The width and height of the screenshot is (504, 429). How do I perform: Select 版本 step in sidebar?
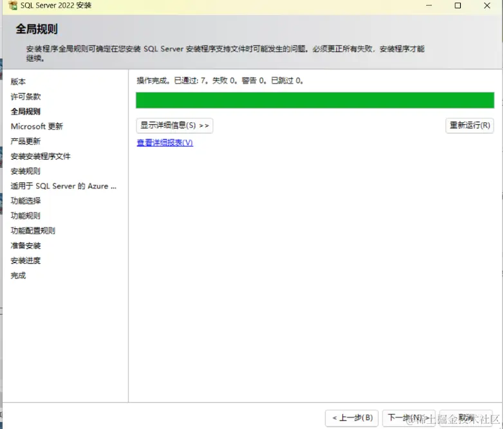coord(18,82)
